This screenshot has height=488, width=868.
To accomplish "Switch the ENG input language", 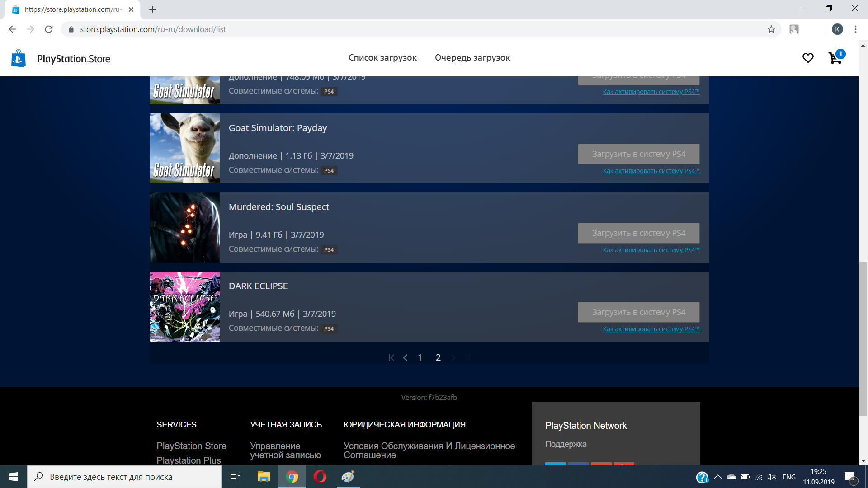I will click(x=789, y=477).
